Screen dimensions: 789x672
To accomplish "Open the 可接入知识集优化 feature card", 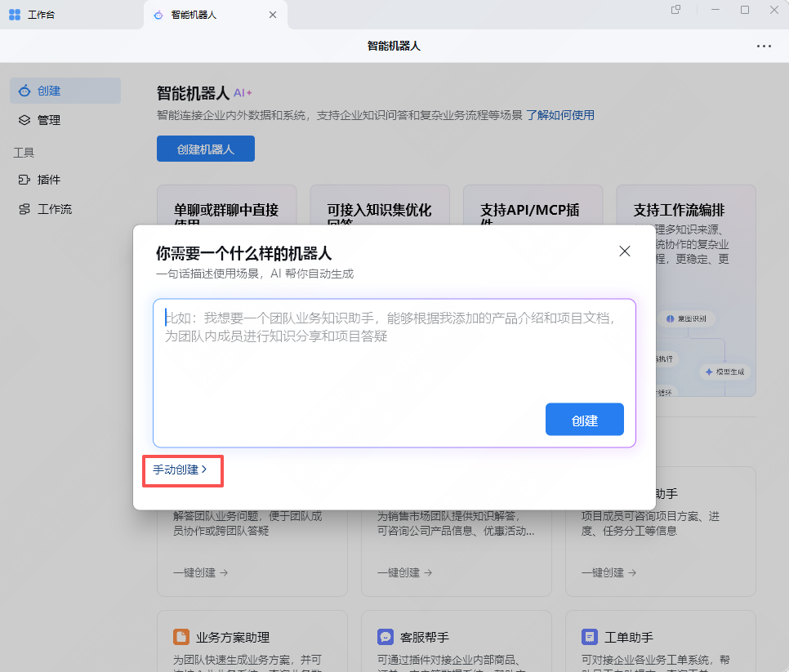I will tap(380, 205).
